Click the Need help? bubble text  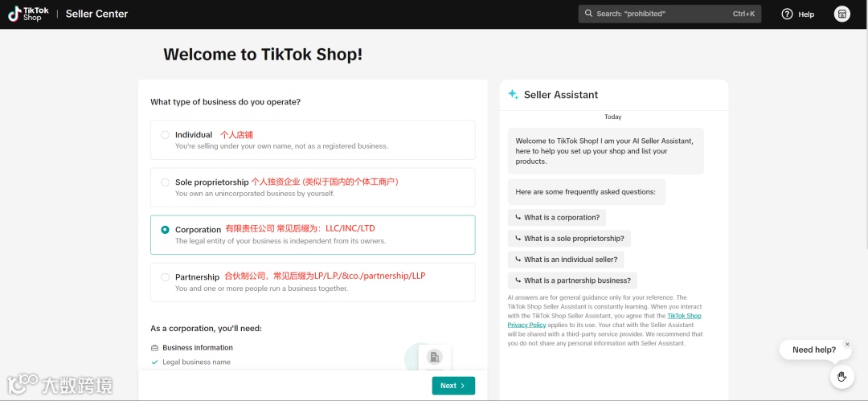813,350
